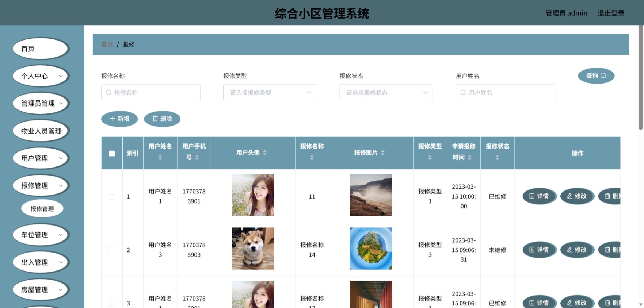This screenshot has height=308, width=644.
Task: Sort by 用户姓名 column arrows
Action: (160, 158)
